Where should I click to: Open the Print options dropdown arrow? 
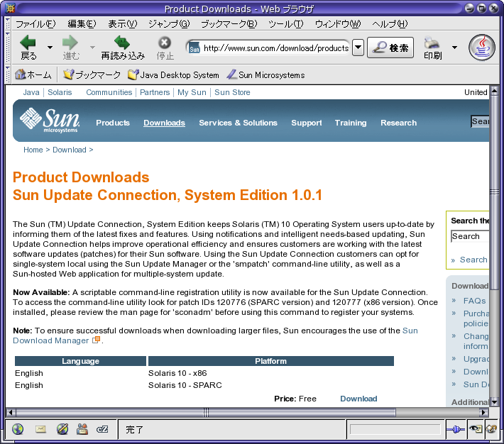pos(454,48)
